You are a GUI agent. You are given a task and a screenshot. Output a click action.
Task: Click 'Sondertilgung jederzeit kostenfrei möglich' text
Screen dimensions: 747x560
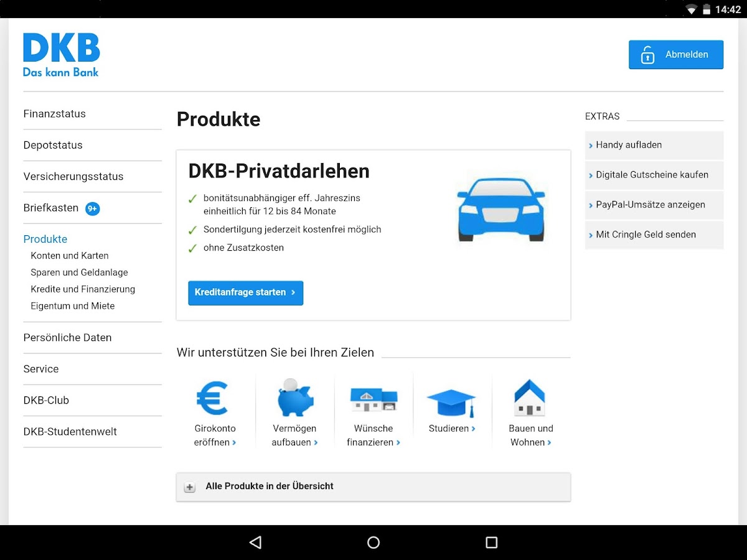292,230
